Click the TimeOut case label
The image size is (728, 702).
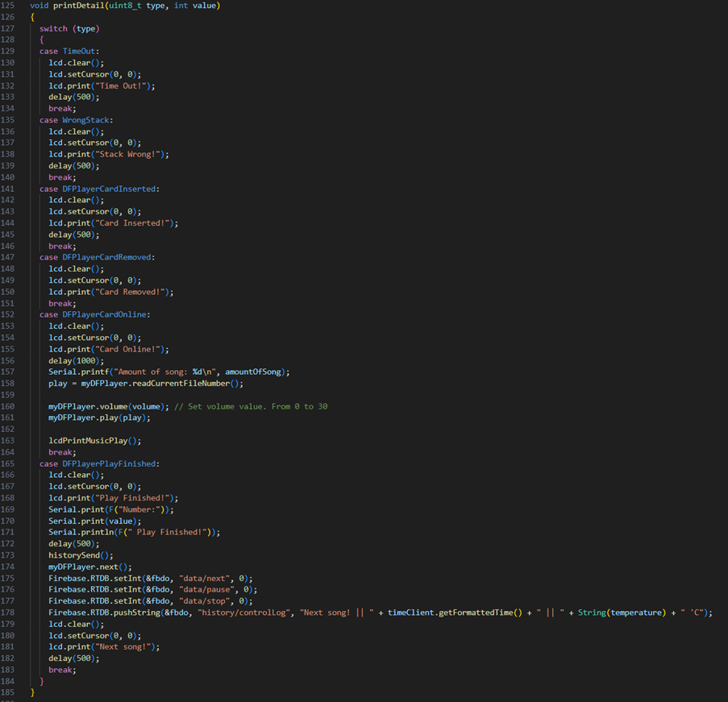[79, 51]
